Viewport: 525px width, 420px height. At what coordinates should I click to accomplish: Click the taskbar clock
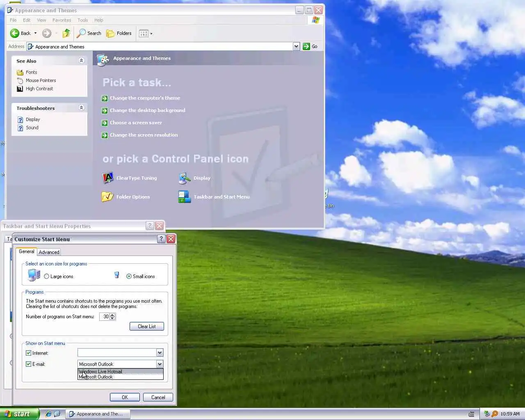[x=510, y=414]
